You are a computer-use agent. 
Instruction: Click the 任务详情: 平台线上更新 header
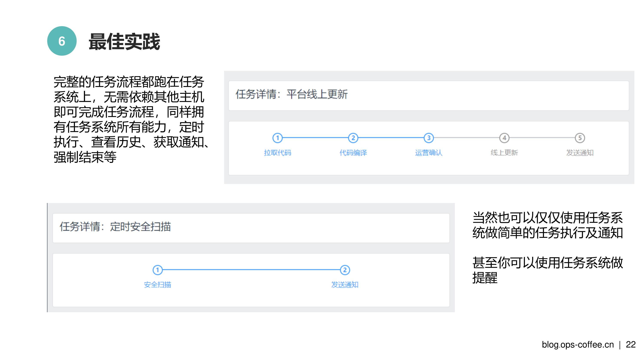tap(292, 94)
